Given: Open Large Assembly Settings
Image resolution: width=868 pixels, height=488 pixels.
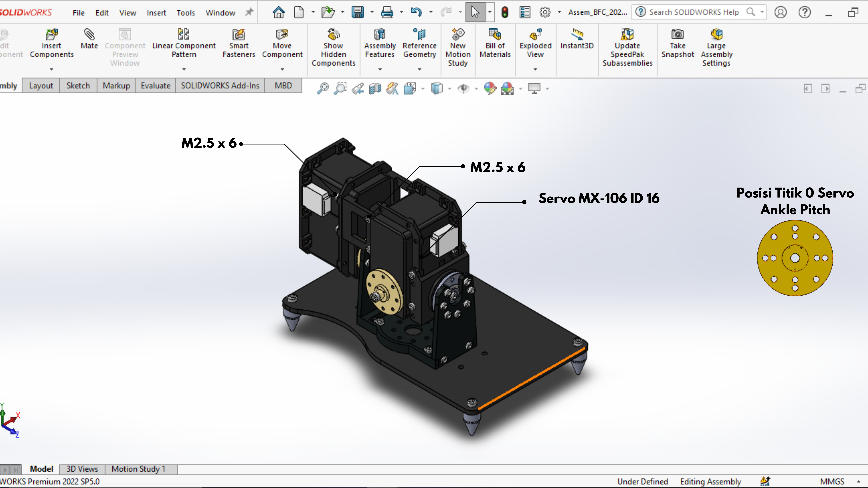Looking at the screenshot, I should tap(716, 47).
